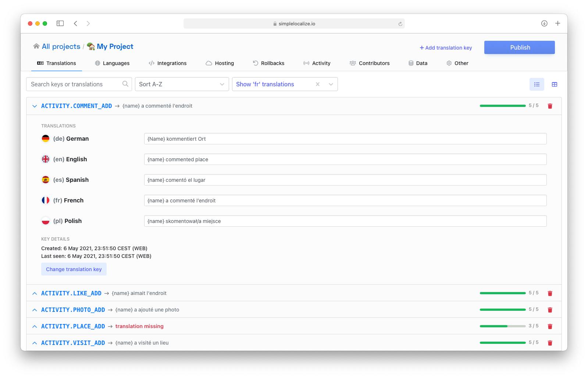This screenshot has width=588, height=378.
Task: Edit the Polish translation field
Action: click(x=345, y=221)
